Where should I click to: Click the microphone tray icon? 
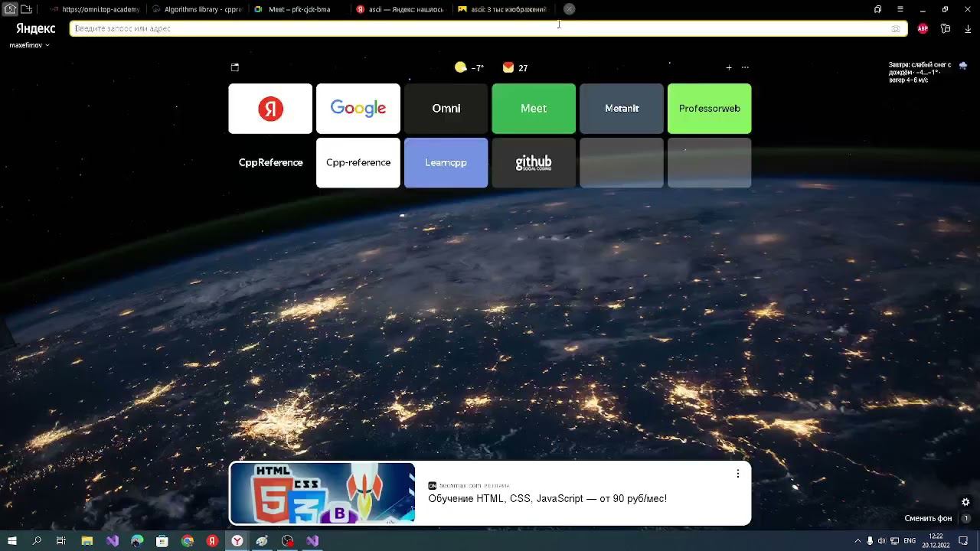point(870,541)
